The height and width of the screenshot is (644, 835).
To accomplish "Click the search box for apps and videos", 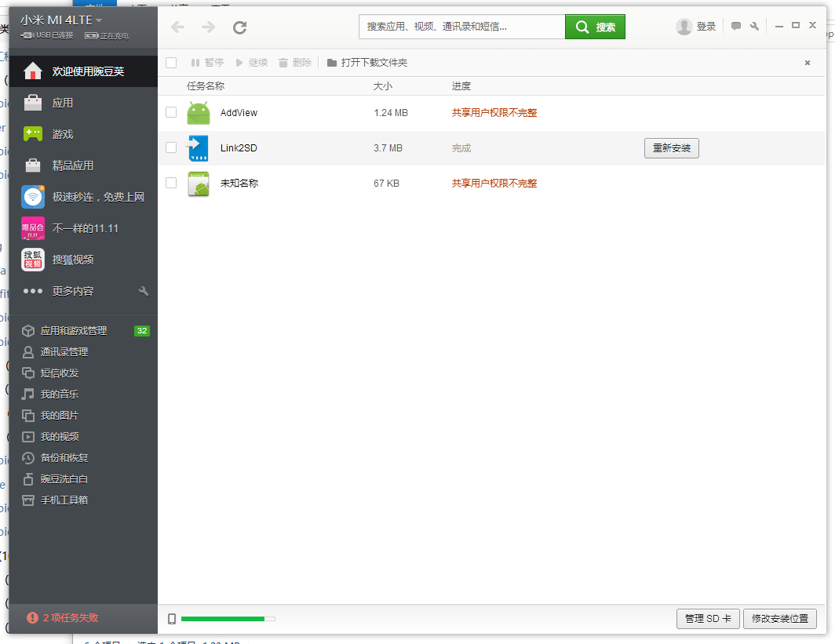I will pos(461,27).
